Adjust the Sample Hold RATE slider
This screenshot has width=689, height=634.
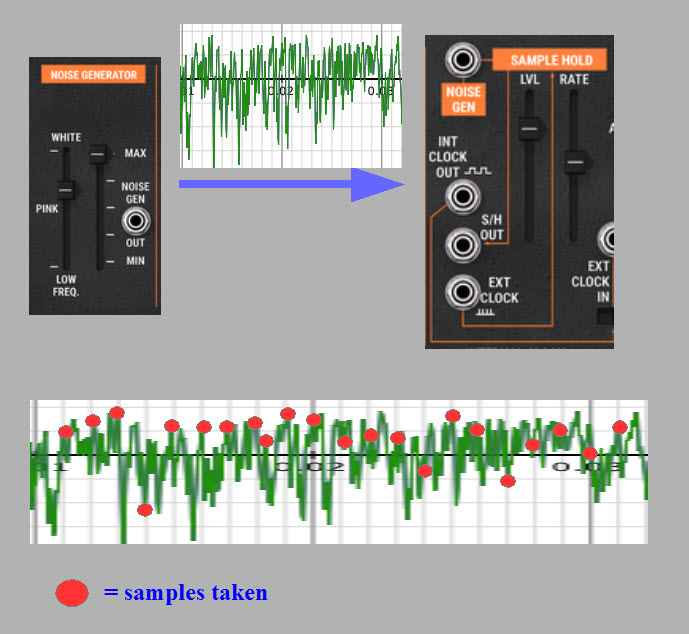(576, 162)
